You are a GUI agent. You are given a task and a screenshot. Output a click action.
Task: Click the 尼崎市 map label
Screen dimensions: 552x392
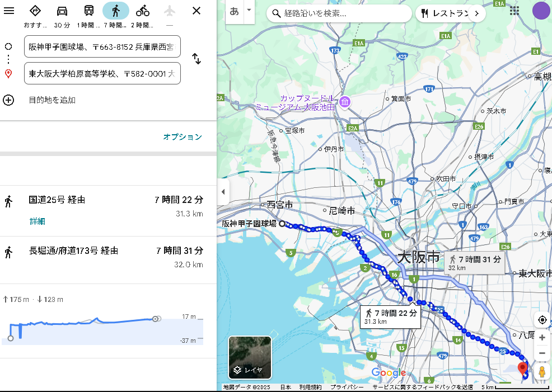pyautogui.click(x=342, y=211)
